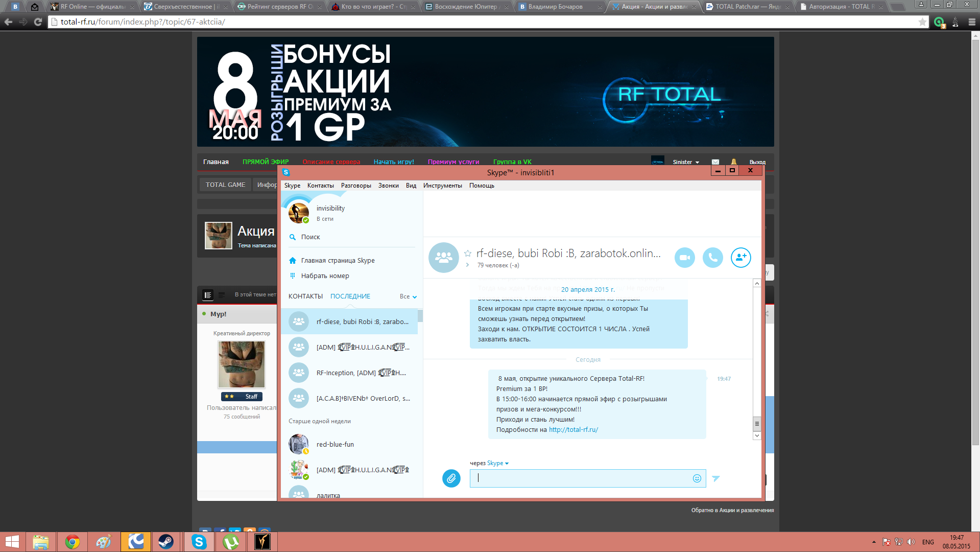Open the Контакты menu in Skype
This screenshot has height=552, width=980.
(321, 186)
